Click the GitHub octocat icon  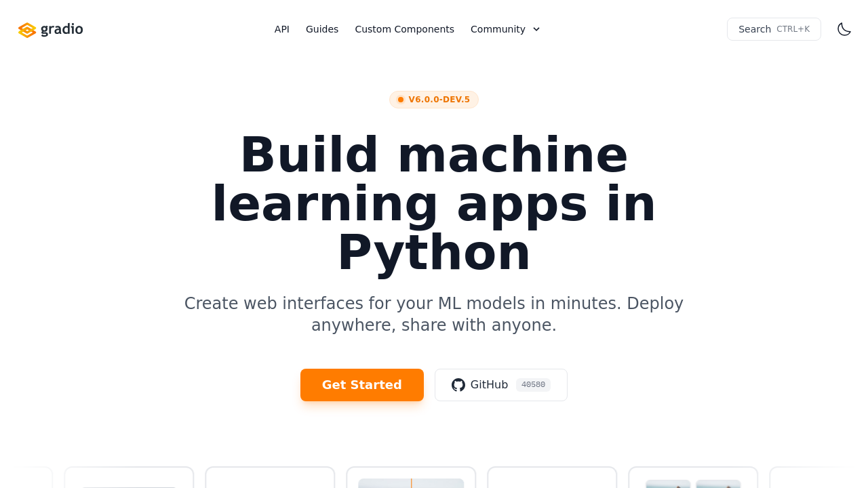coord(458,385)
